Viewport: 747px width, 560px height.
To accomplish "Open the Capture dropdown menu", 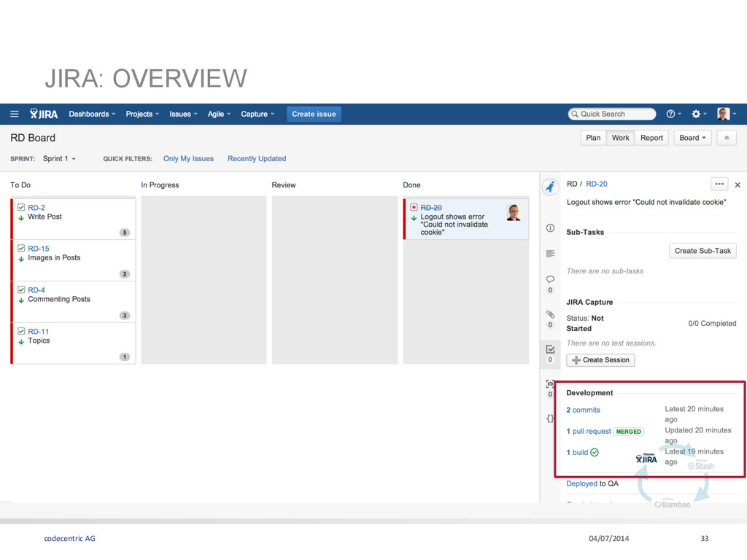I will pos(258,114).
